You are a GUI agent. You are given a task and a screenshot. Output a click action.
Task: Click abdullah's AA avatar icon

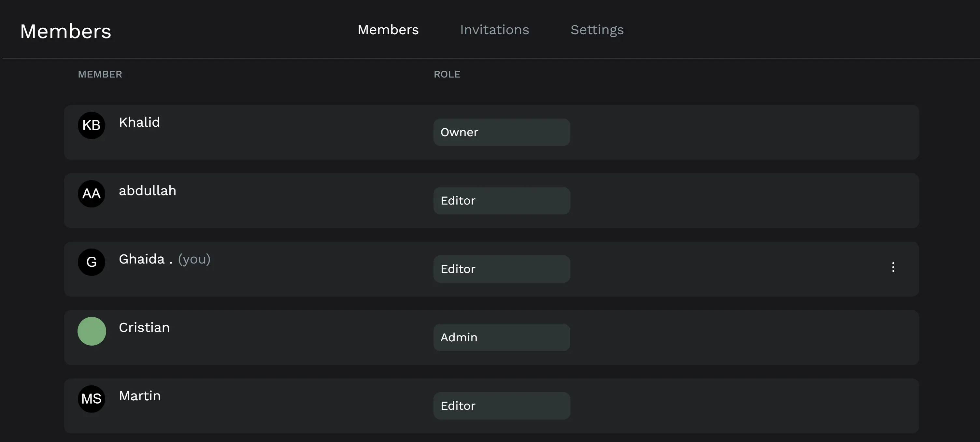coord(91,193)
